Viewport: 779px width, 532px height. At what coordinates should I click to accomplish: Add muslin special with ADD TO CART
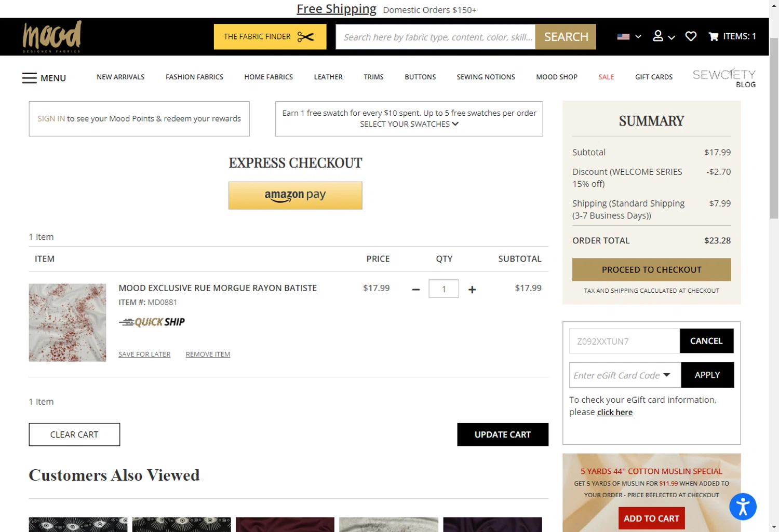(651, 518)
